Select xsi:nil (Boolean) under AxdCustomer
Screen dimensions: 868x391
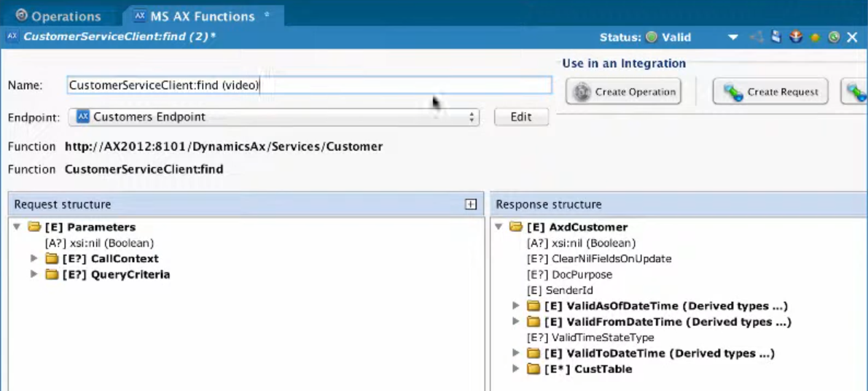click(x=582, y=243)
